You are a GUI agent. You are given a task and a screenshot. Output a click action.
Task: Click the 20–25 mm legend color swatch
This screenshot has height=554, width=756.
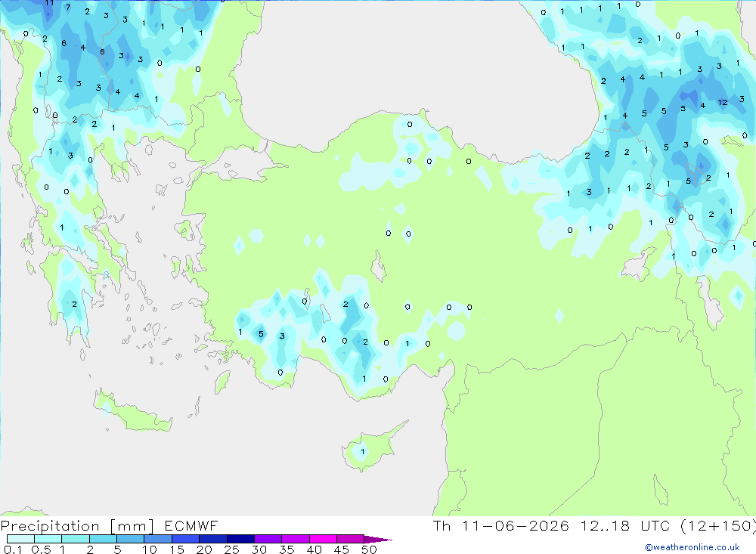tap(213, 539)
